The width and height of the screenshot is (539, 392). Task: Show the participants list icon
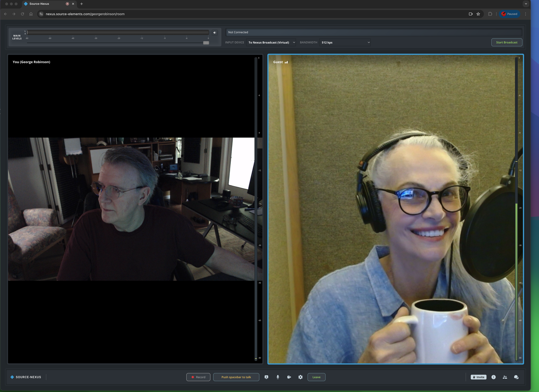[505, 377]
